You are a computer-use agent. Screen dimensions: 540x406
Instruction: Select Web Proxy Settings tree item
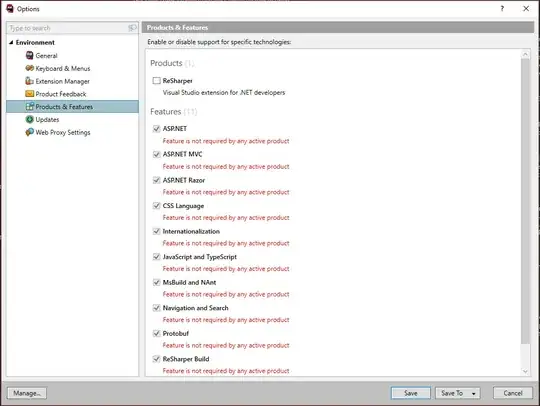tap(63, 133)
